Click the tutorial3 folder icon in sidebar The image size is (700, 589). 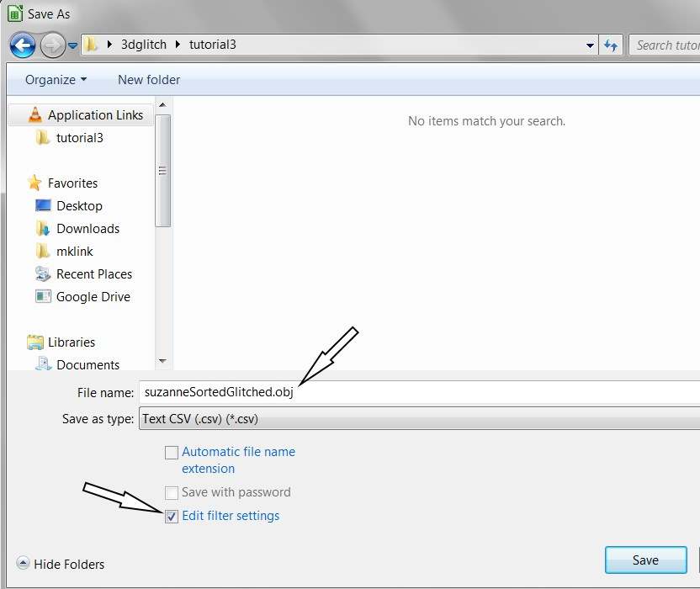coord(42,137)
